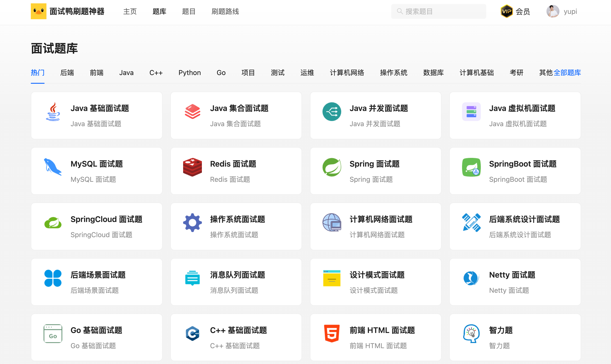Click the Go window icon
The height and width of the screenshot is (364, 611).
[x=53, y=334]
